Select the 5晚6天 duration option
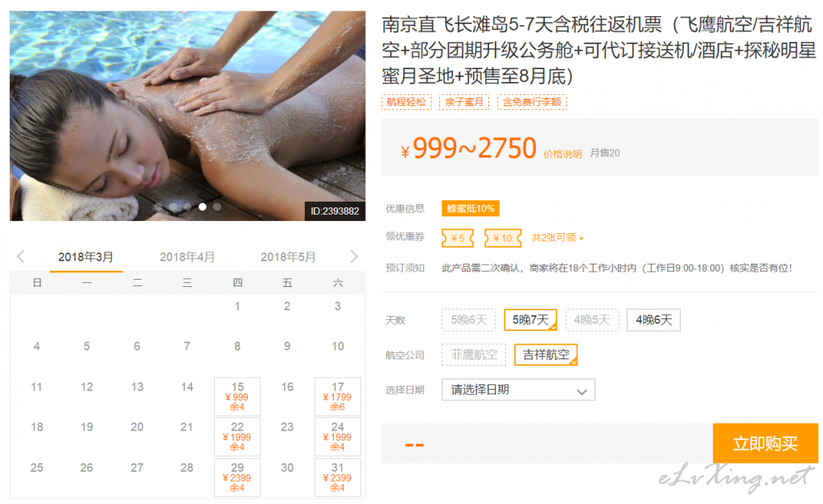Viewport: 823px width, 504px height. (469, 320)
